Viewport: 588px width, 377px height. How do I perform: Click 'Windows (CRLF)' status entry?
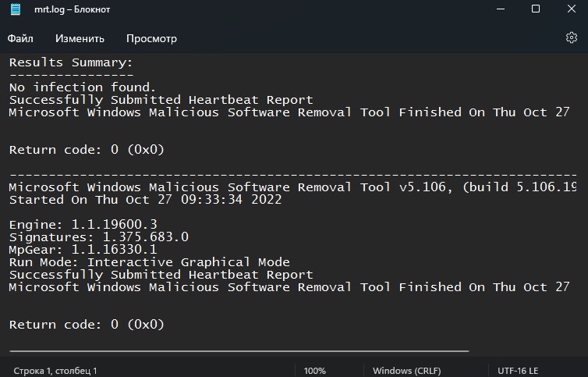[x=407, y=371]
